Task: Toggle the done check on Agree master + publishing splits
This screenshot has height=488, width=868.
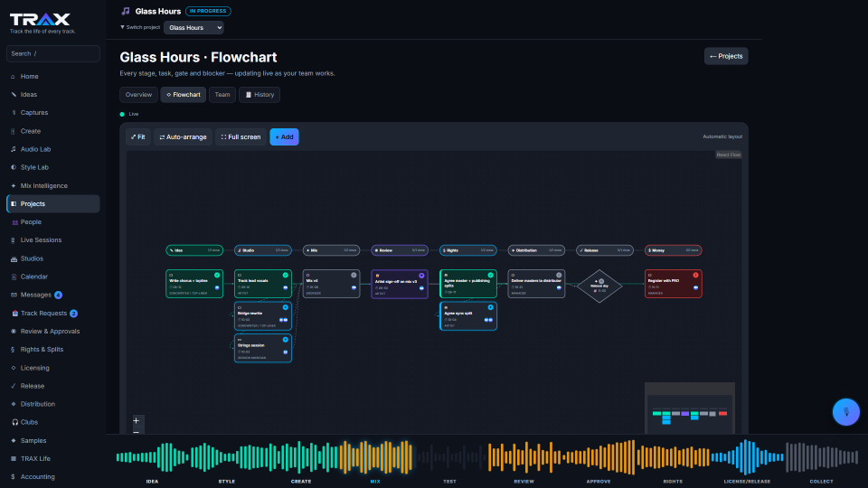Action: 490,275
